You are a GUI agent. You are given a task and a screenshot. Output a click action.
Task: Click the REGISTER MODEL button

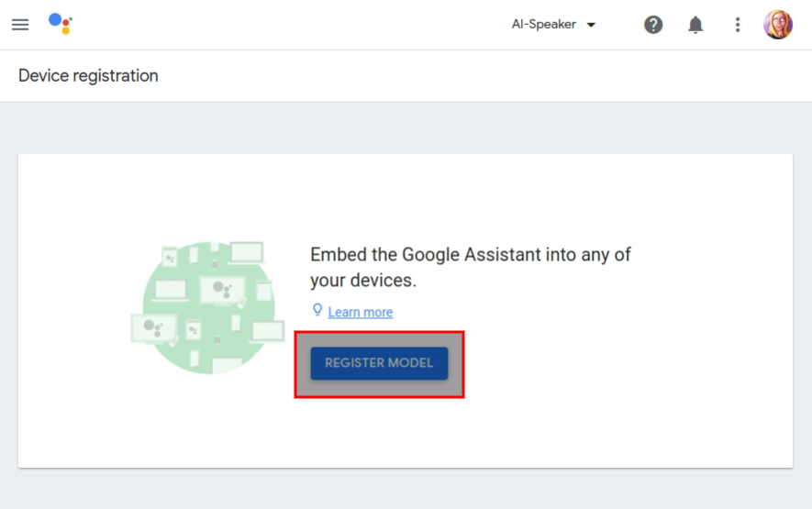pyautogui.click(x=379, y=363)
